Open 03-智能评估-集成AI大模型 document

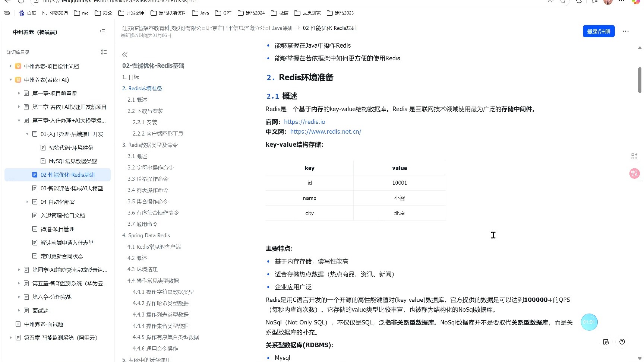pyautogui.click(x=72, y=188)
